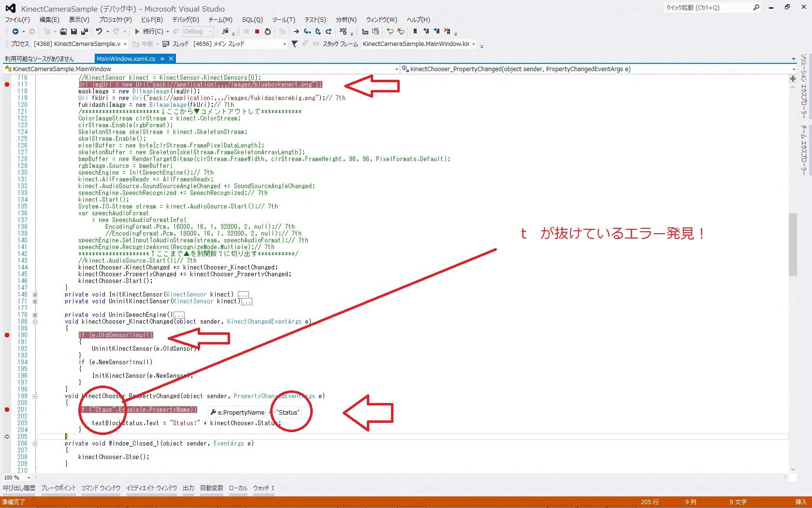Image resolution: width=812 pixels, height=508 pixels.
Task: Open the 100 % zoom level dropdown
Action: (x=17, y=478)
